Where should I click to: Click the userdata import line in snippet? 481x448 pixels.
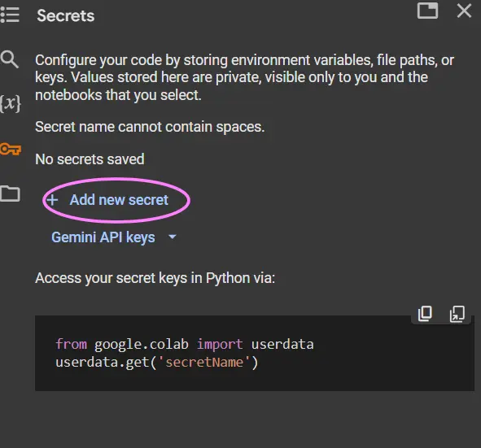185,344
